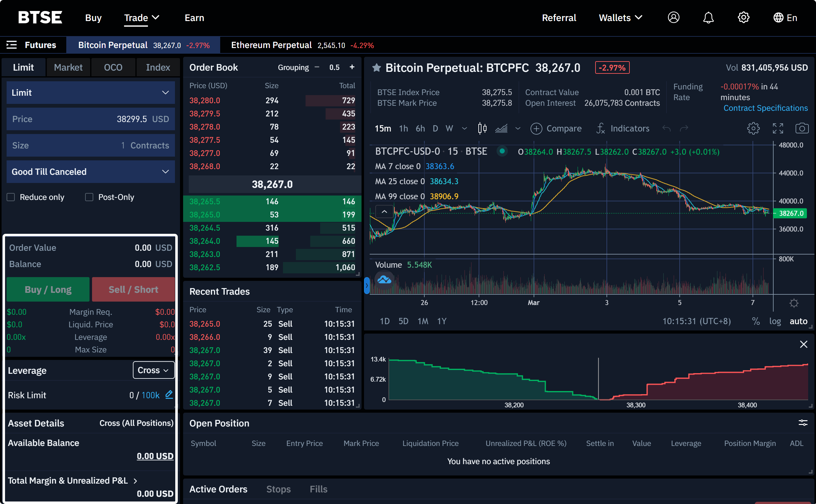
Task: Set chart range to 1M
Action: click(x=423, y=321)
